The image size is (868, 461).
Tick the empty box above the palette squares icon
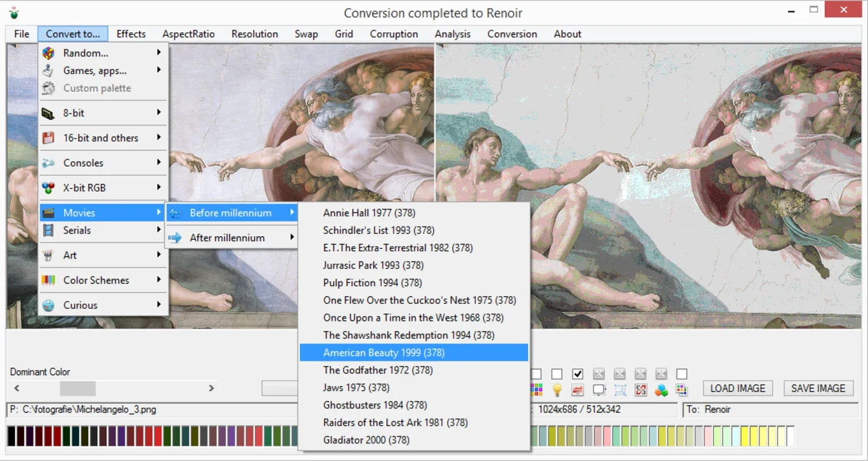[x=682, y=374]
